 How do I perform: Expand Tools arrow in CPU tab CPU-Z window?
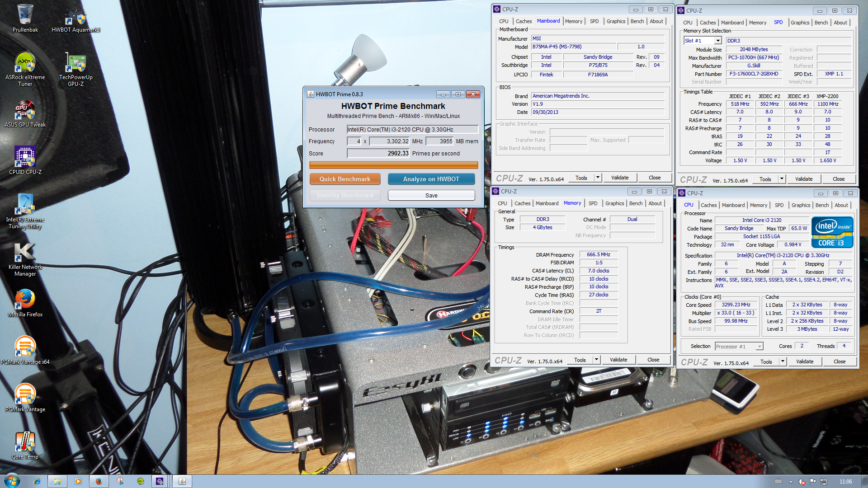(x=783, y=361)
